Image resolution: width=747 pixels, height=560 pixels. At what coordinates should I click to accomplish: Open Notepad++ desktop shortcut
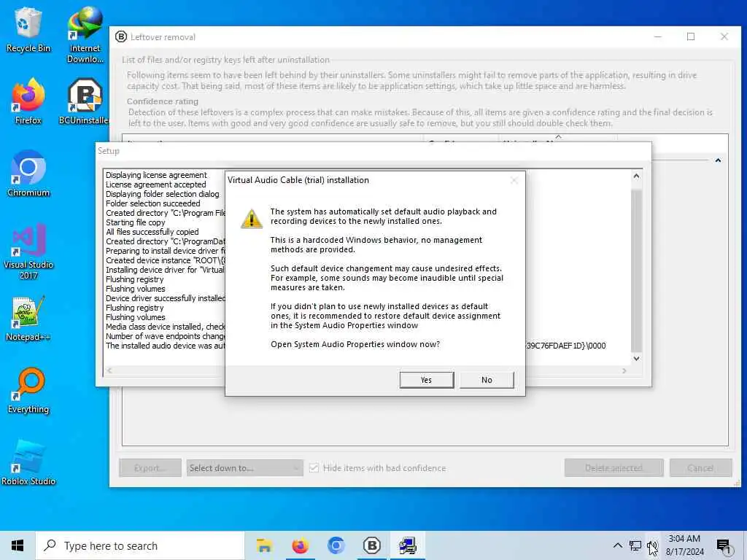28,318
